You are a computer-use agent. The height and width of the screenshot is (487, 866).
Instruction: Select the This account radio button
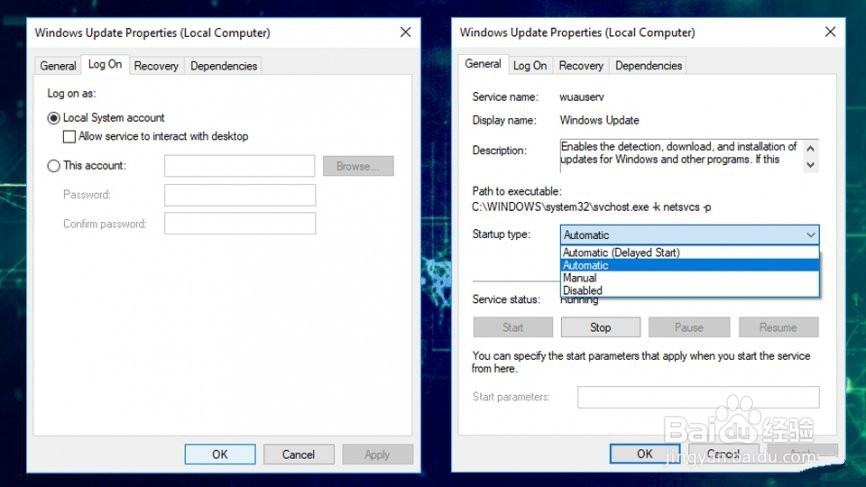[x=54, y=166]
